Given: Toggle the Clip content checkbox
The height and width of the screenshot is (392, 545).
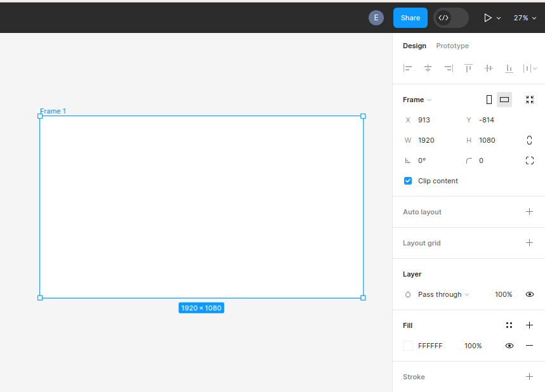Looking at the screenshot, I should click(x=408, y=181).
